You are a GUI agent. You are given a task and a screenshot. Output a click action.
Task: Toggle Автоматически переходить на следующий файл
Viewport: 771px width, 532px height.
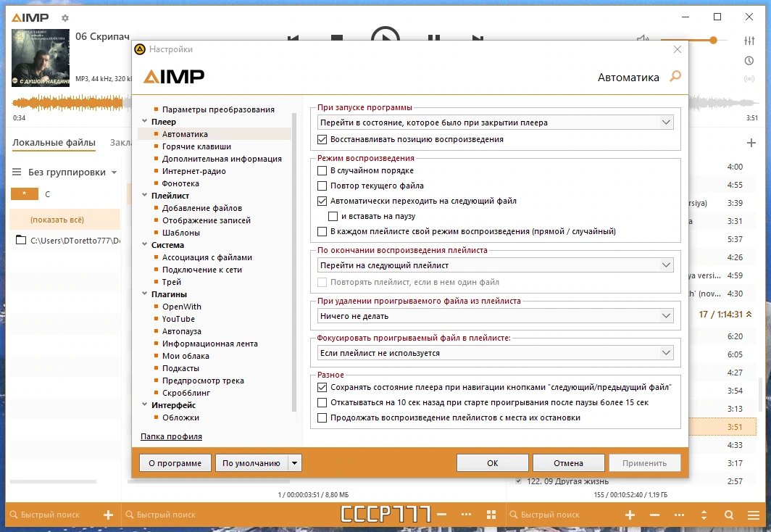(x=322, y=201)
